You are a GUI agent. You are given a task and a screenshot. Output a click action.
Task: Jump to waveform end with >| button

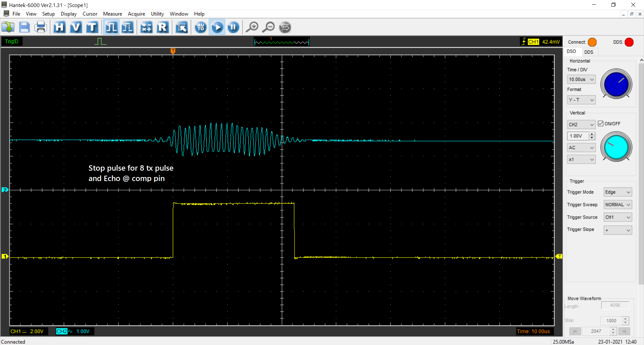[x=624, y=331]
